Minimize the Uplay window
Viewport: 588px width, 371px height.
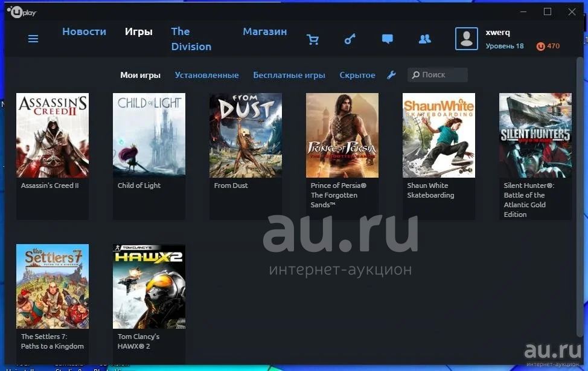tap(523, 12)
